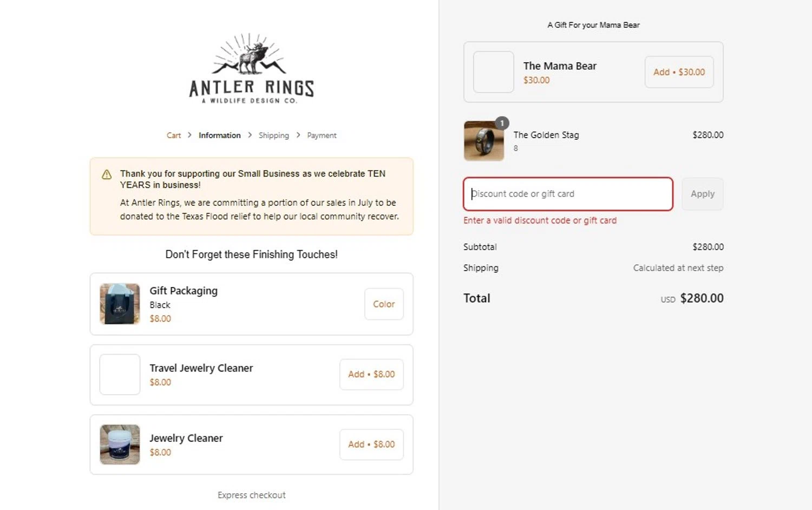Click 'The Mama Bear' product title
Image resolution: width=812 pixels, height=510 pixels.
pyautogui.click(x=560, y=66)
